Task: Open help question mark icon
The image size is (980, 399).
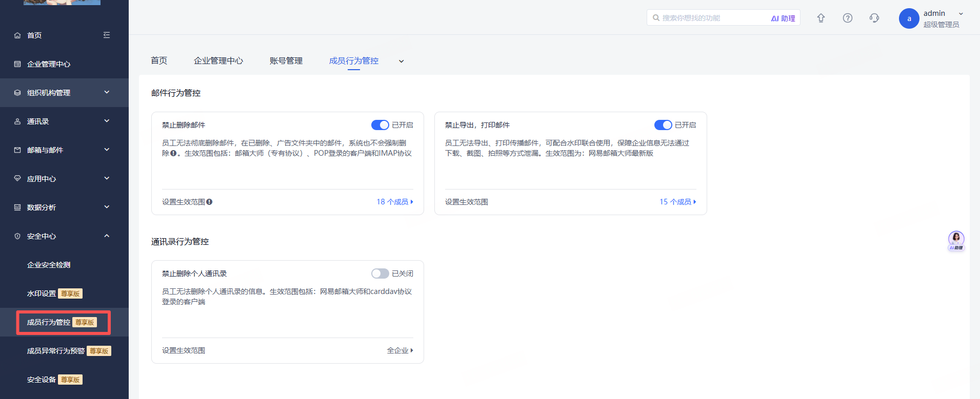Action: coord(848,18)
